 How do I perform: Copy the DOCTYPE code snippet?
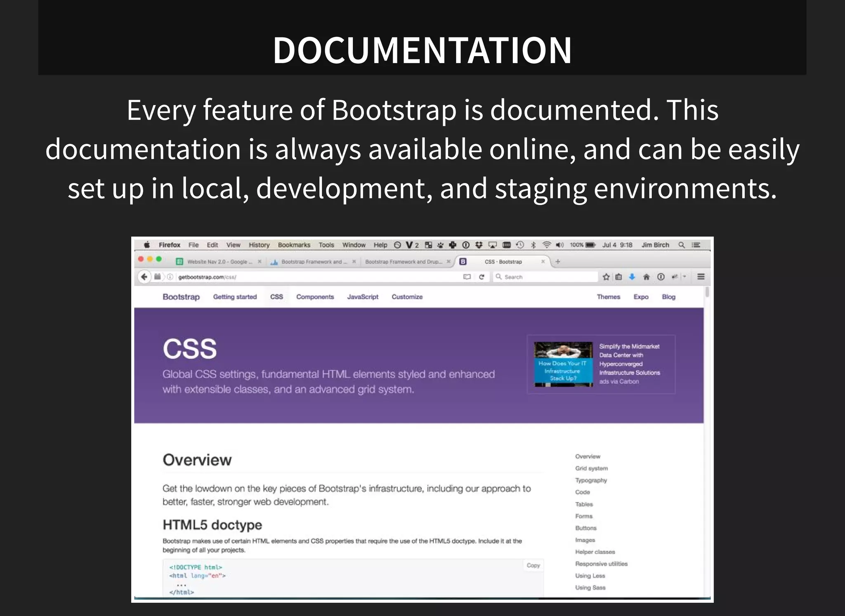click(533, 565)
